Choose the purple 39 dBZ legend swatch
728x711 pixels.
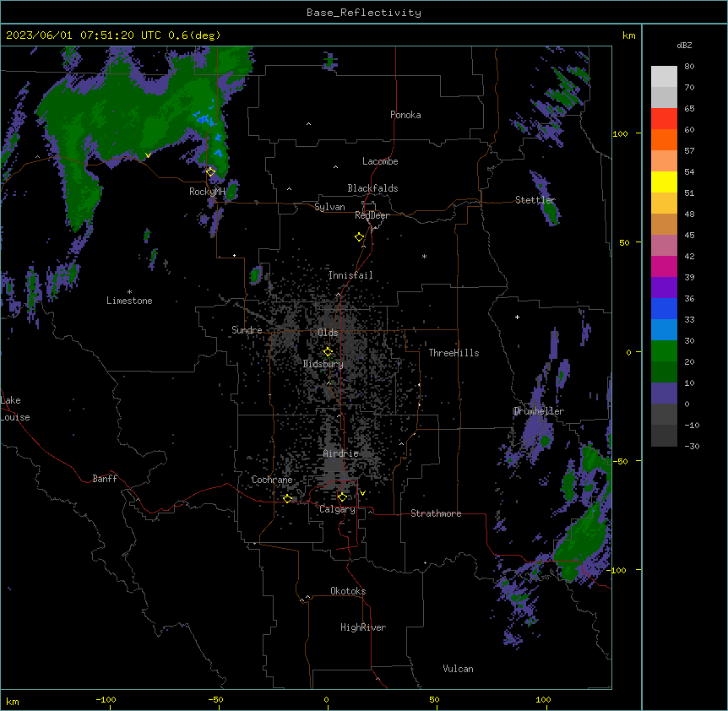tap(664, 288)
